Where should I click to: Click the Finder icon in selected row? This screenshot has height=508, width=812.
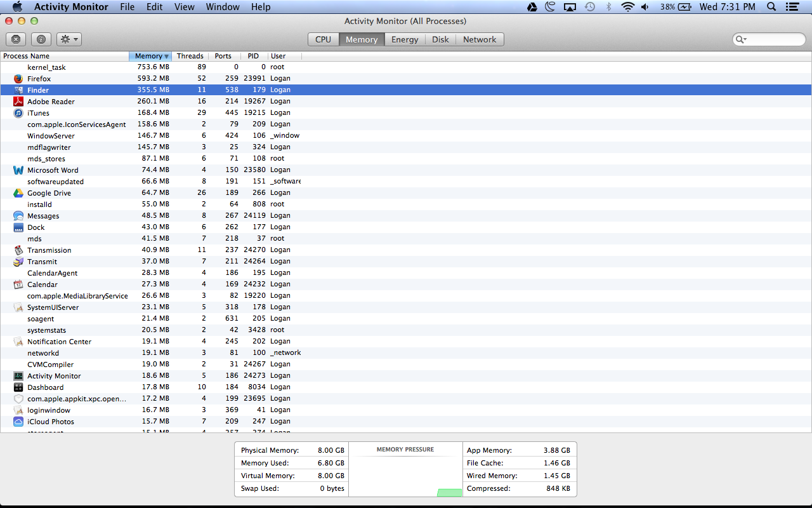[18, 90]
